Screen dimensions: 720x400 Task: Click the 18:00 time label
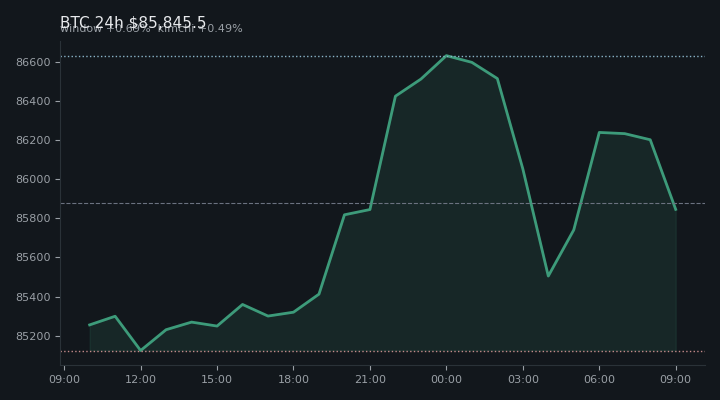[293, 379]
